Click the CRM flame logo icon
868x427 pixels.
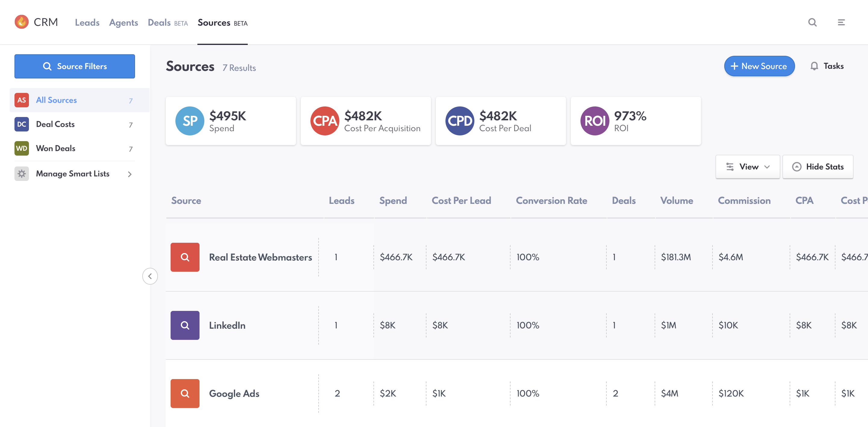click(22, 22)
